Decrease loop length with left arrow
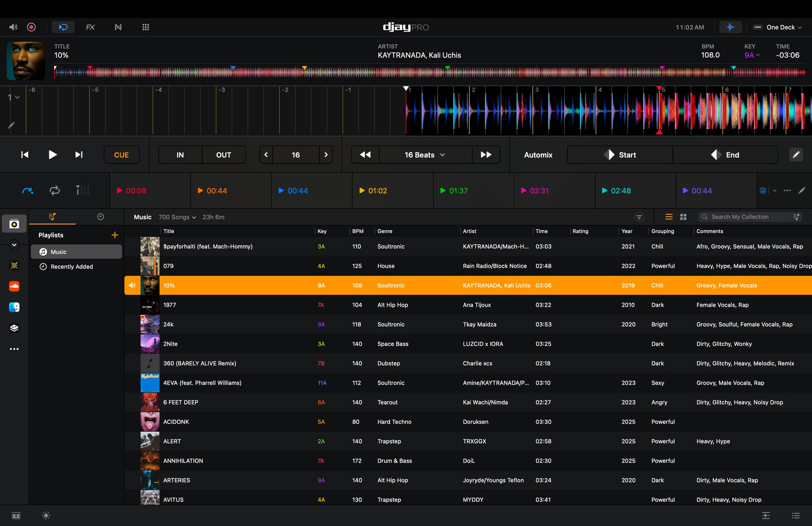Screen dimensions: 812x526 tap(266, 155)
